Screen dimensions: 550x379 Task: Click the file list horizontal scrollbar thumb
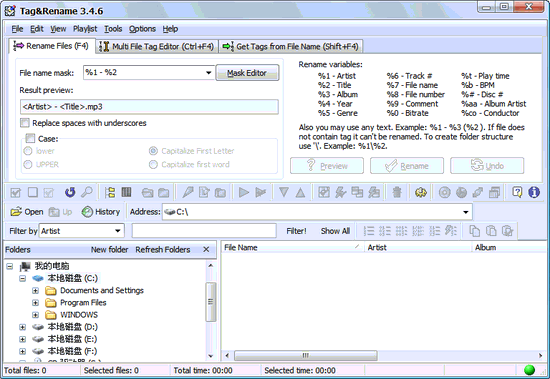[306, 355]
